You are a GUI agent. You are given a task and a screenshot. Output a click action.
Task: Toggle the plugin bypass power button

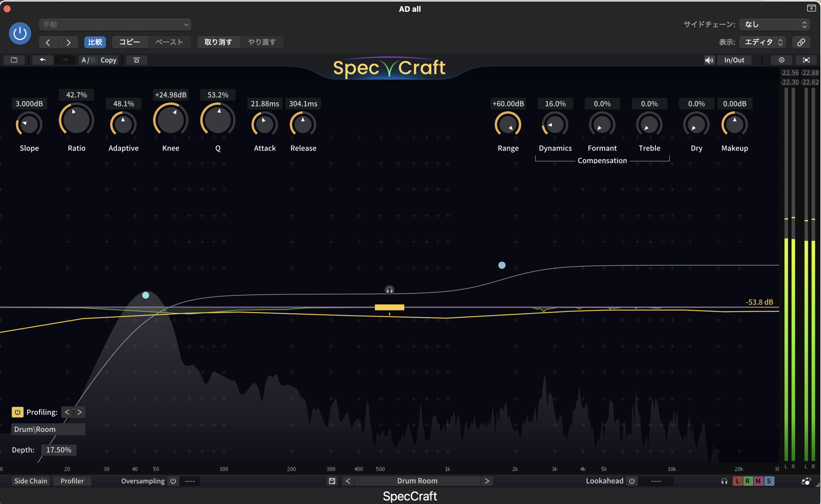click(x=20, y=33)
